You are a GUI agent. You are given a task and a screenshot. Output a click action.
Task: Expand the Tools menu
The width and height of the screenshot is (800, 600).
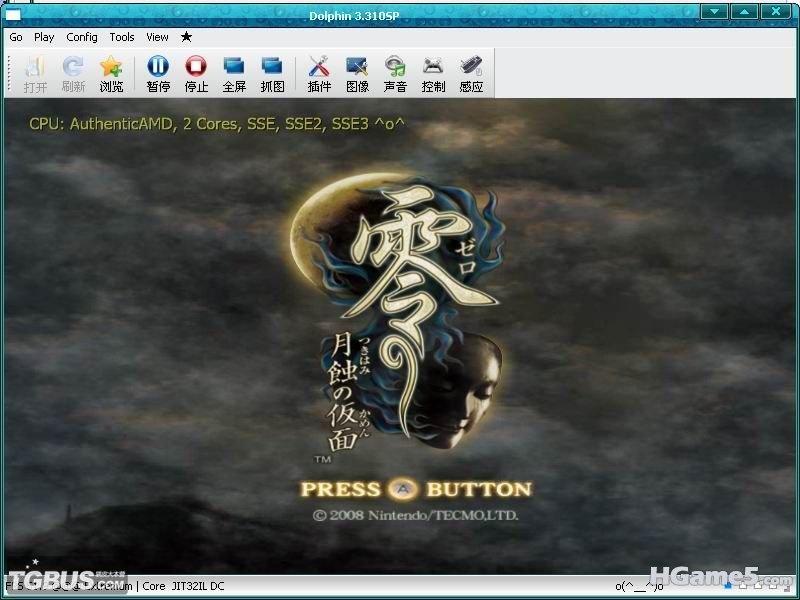pyautogui.click(x=122, y=37)
